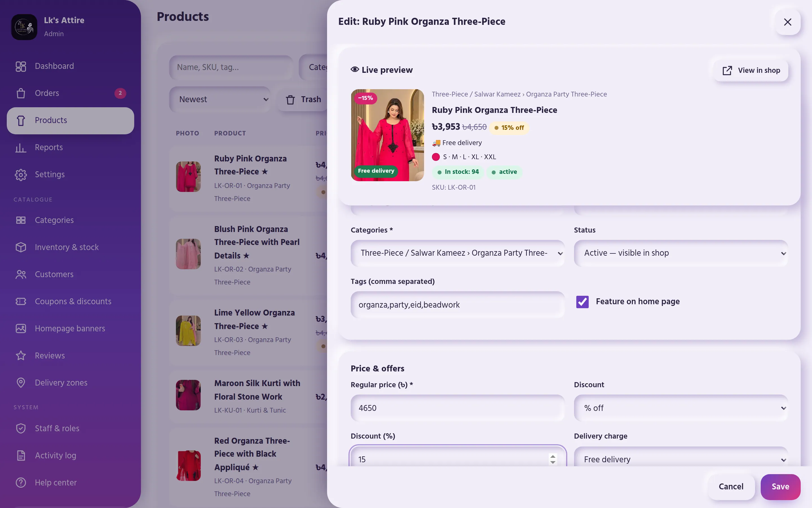Click the In stock: 94 badge
This screenshot has width=812, height=508.
pyautogui.click(x=458, y=172)
